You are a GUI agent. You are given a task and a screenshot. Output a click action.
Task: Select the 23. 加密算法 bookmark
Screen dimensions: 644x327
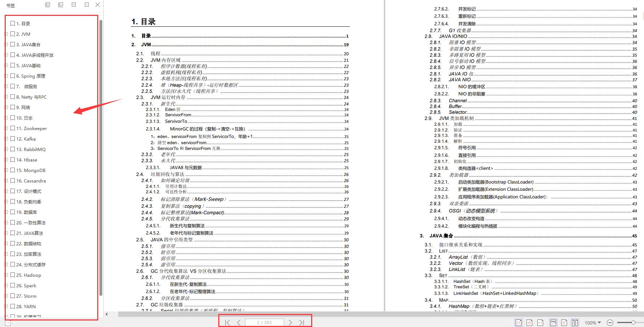point(26,254)
